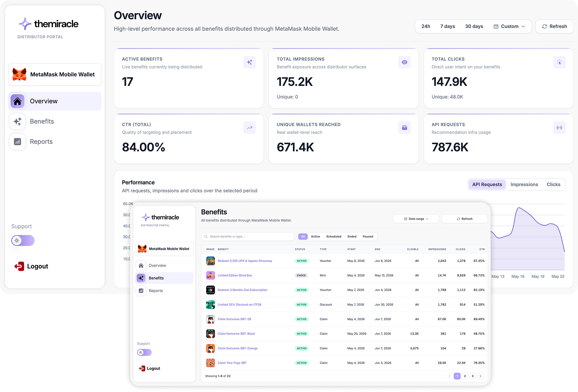Screen dimensions: 578x392
Task: Click the home icon in the Overview panel sidebar
Action: coord(17,101)
